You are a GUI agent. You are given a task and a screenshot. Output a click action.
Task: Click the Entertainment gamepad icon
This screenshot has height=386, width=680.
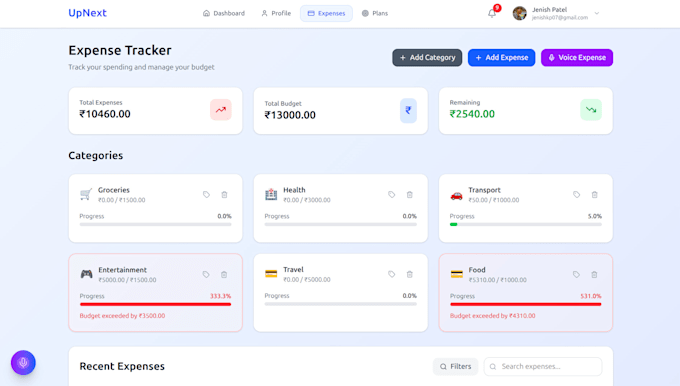coord(86,274)
